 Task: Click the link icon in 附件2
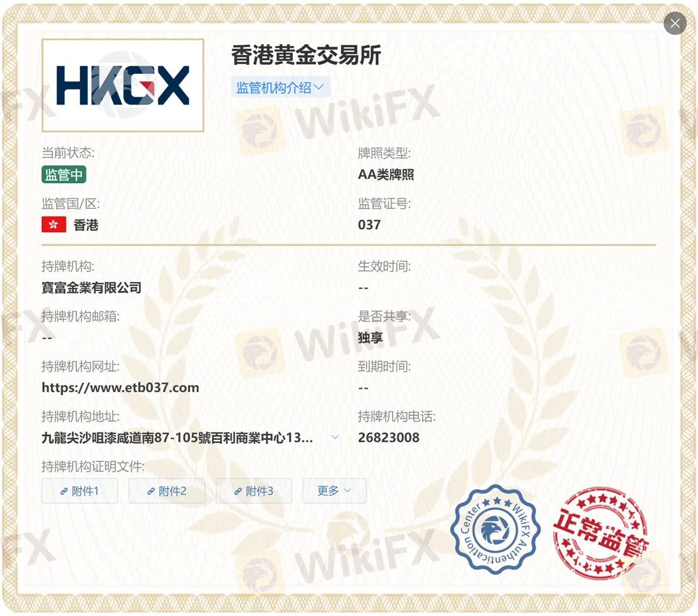(x=151, y=492)
